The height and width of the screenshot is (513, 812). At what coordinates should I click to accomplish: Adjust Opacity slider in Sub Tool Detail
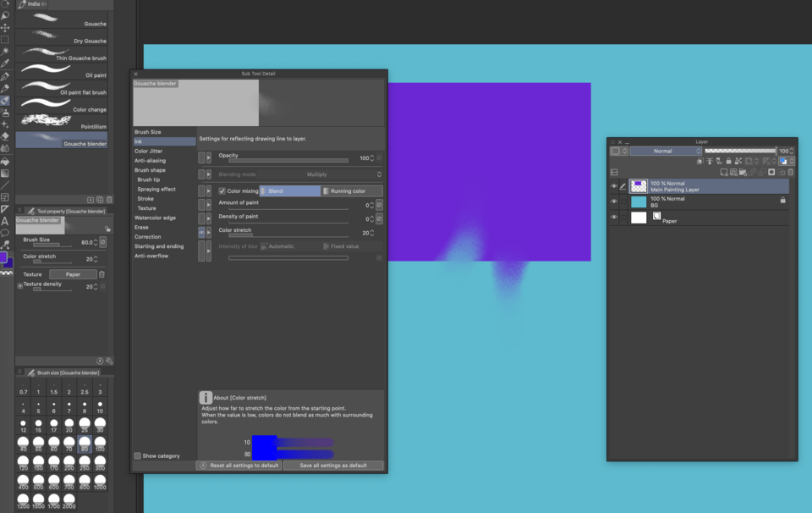click(x=288, y=161)
